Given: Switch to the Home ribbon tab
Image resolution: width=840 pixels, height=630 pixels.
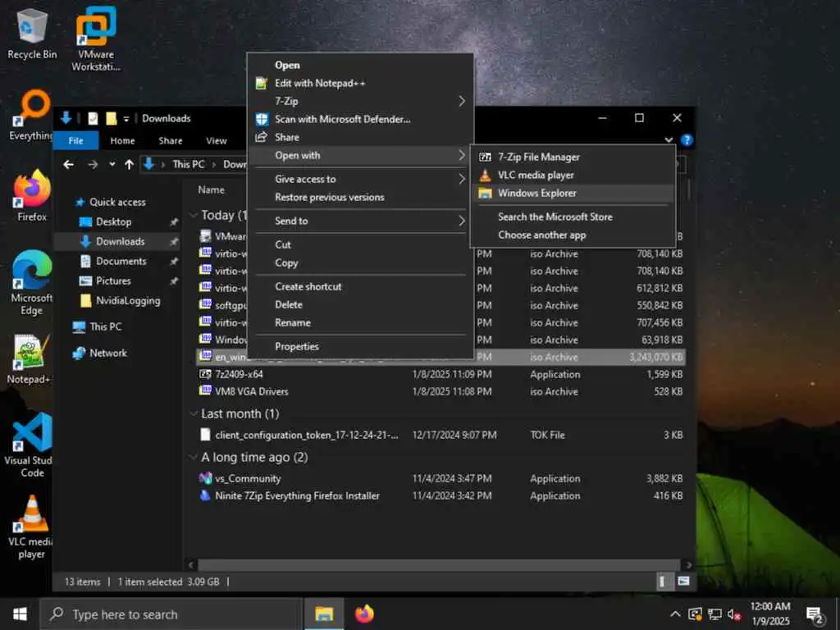Looking at the screenshot, I should click(x=123, y=141).
